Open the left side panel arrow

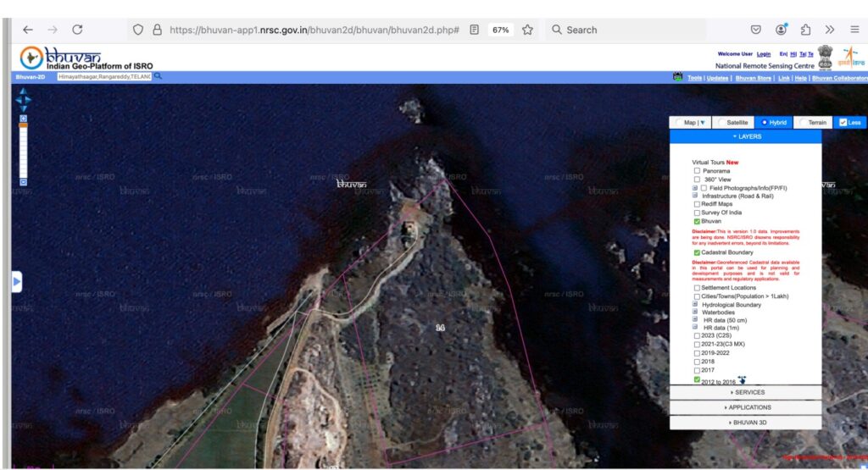click(x=16, y=282)
